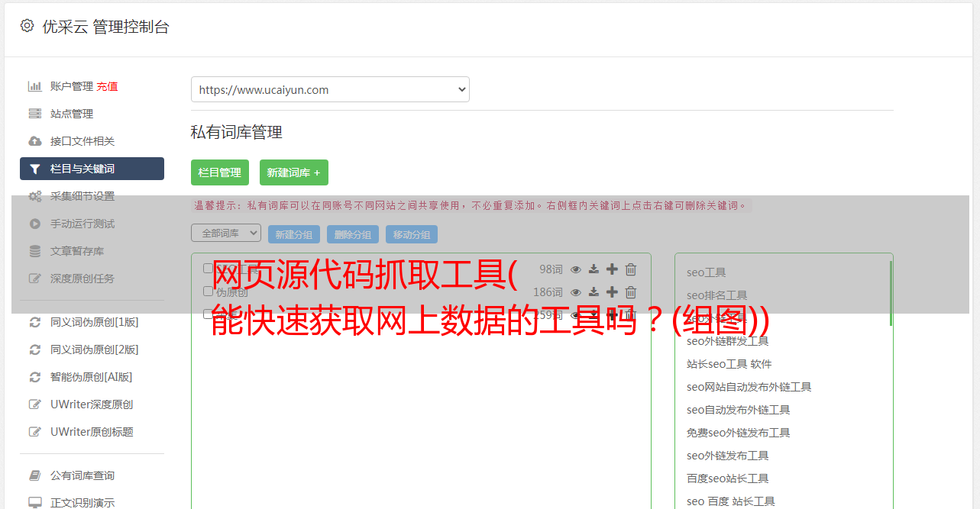Viewport: 980px width, 509px height.
Task: Expand the 全部词库 group selector
Action: (226, 233)
